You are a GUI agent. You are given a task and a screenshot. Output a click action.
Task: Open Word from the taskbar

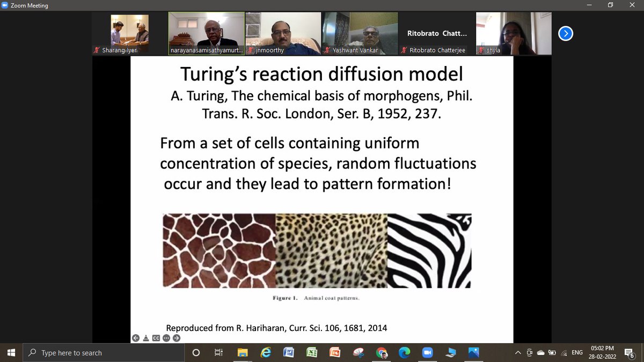(289, 352)
